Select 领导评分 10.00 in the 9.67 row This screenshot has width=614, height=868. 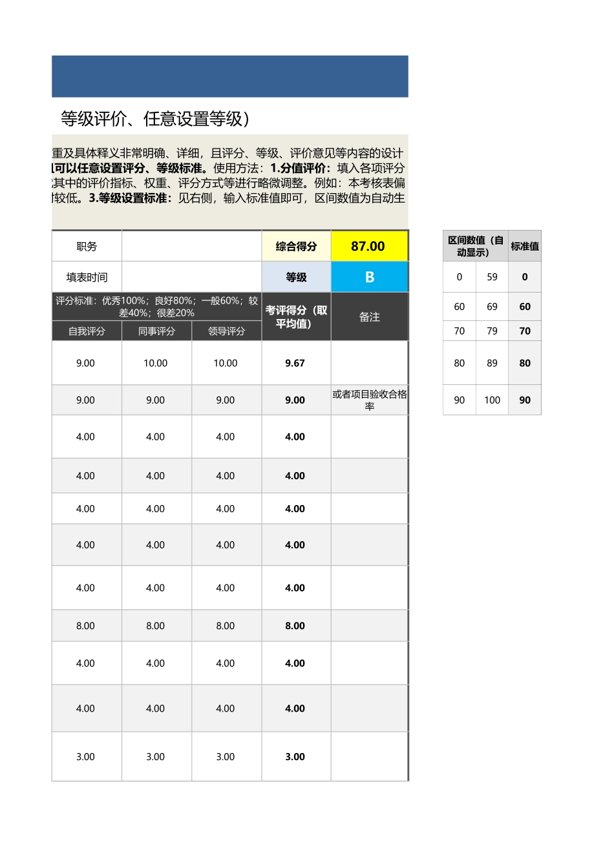tap(226, 363)
